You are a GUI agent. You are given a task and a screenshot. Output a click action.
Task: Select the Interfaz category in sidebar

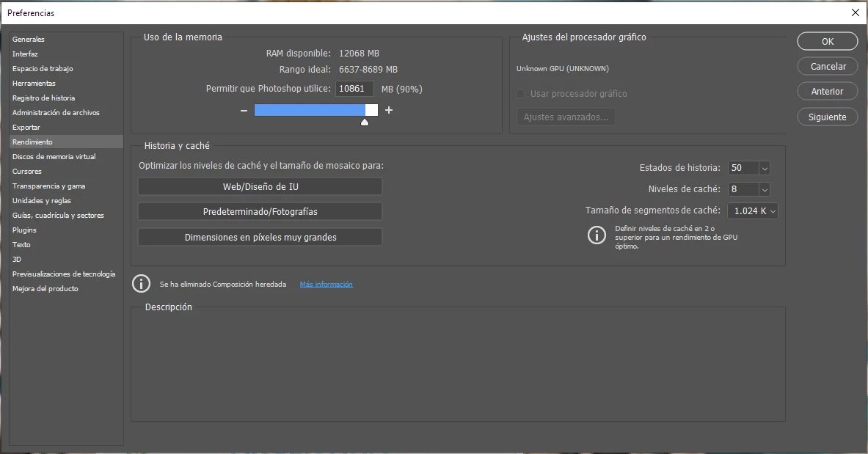(x=25, y=54)
